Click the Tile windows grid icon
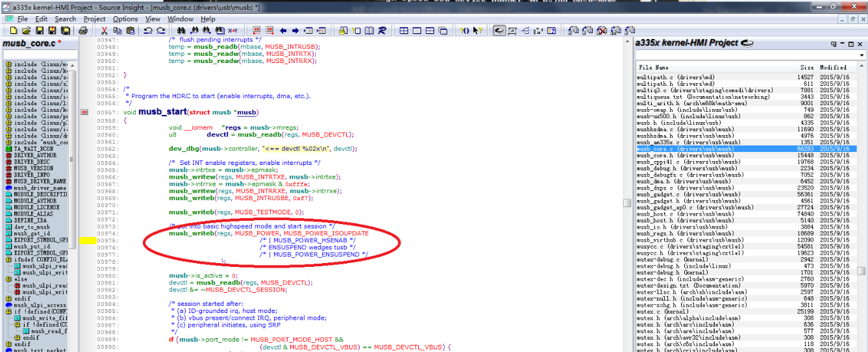The image size is (868, 352). point(403,31)
